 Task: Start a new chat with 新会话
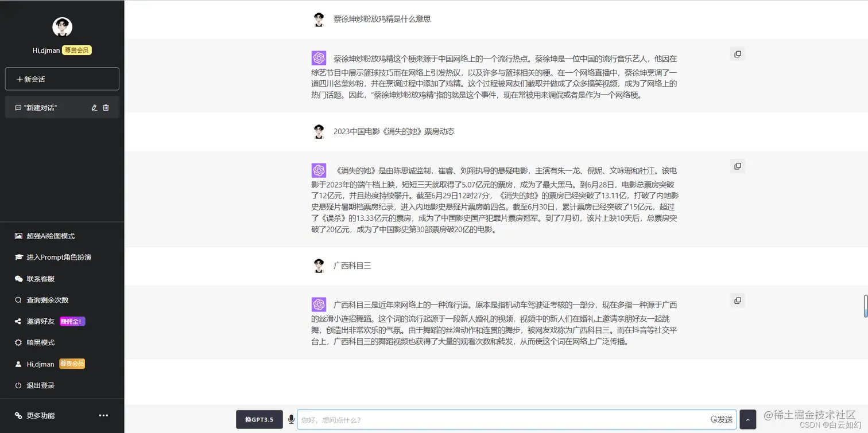pyautogui.click(x=61, y=79)
